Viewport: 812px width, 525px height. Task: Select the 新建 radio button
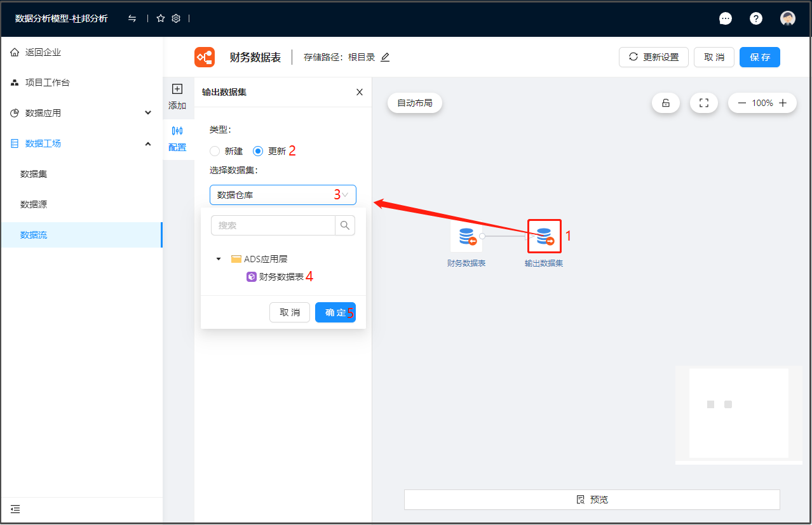coord(215,151)
